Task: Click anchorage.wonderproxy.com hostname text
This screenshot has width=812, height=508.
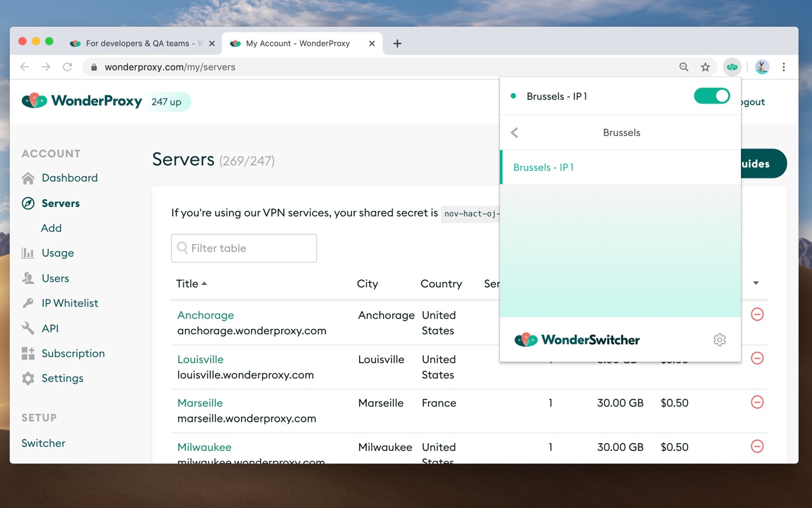Action: point(252,331)
